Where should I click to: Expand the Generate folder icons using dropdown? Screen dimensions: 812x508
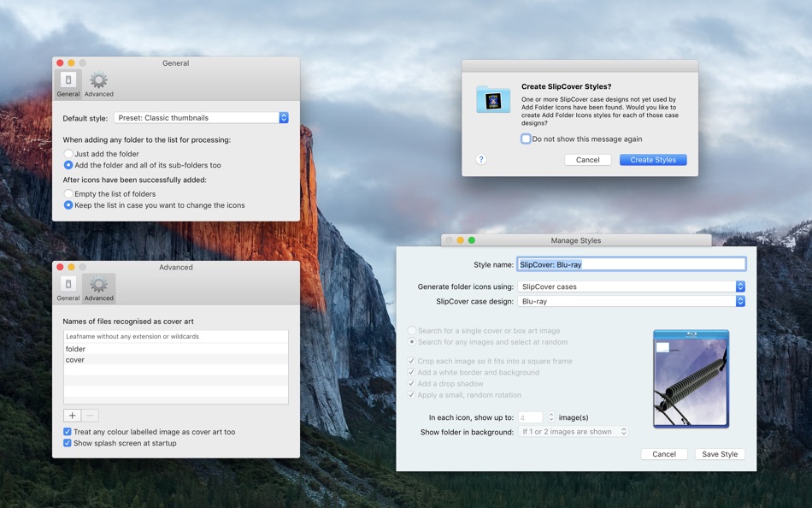632,286
